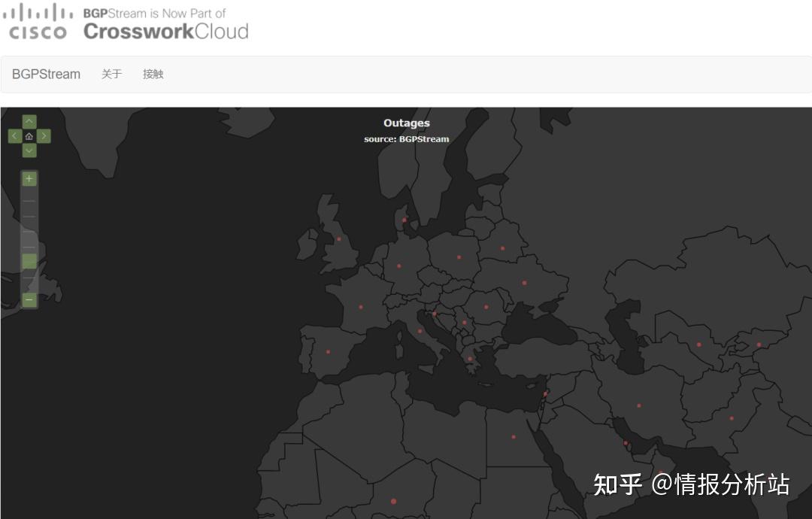Zoom in with the plus button
This screenshot has width=812, height=519.
tap(29, 179)
